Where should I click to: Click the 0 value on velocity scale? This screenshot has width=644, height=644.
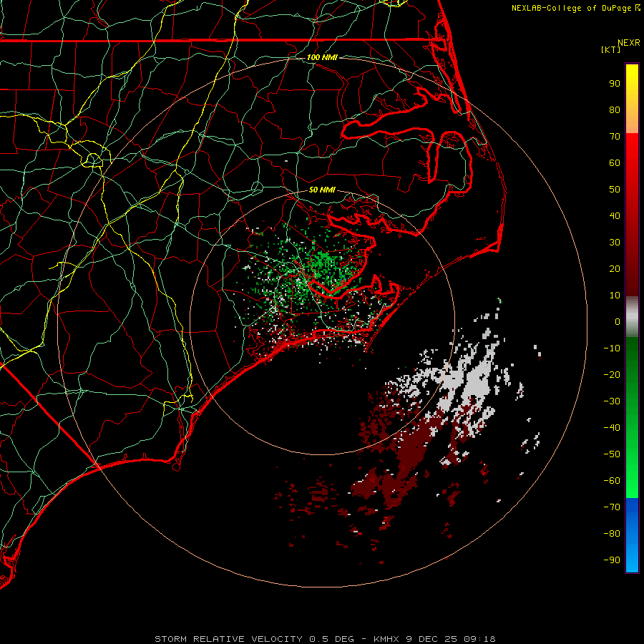(618, 321)
